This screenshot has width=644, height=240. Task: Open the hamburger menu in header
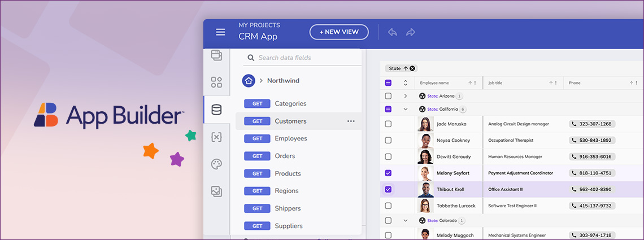coord(220,32)
